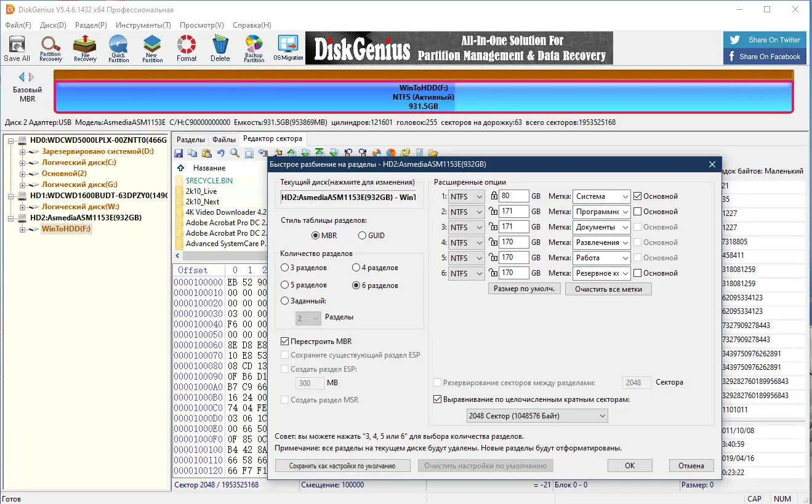Launch the File Recovery tool

[x=85, y=49]
